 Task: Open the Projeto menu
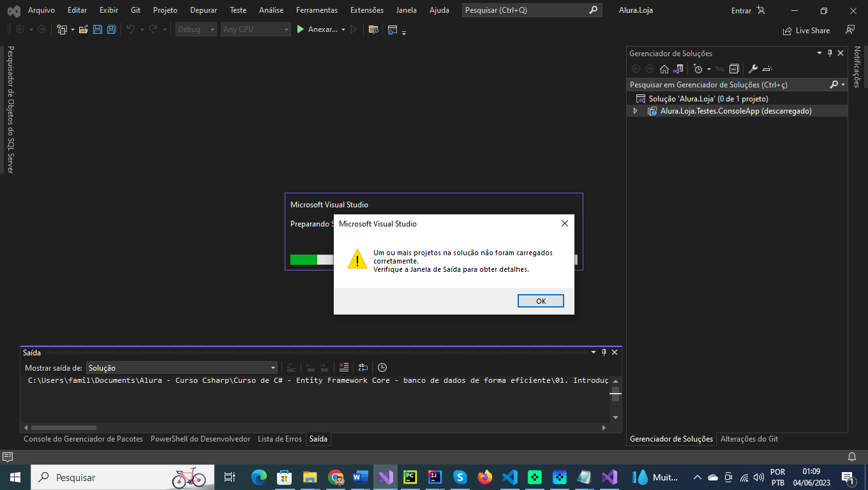point(165,10)
